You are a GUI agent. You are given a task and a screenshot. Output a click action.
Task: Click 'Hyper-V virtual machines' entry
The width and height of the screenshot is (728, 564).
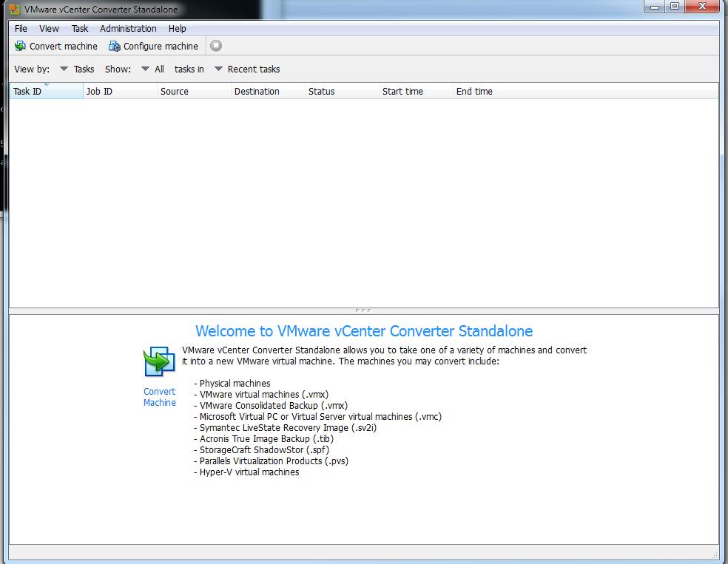246,472
